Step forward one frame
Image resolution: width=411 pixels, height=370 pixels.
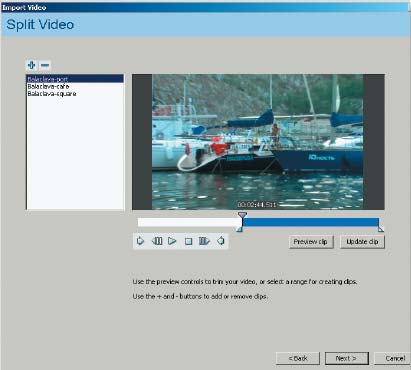[x=204, y=241]
